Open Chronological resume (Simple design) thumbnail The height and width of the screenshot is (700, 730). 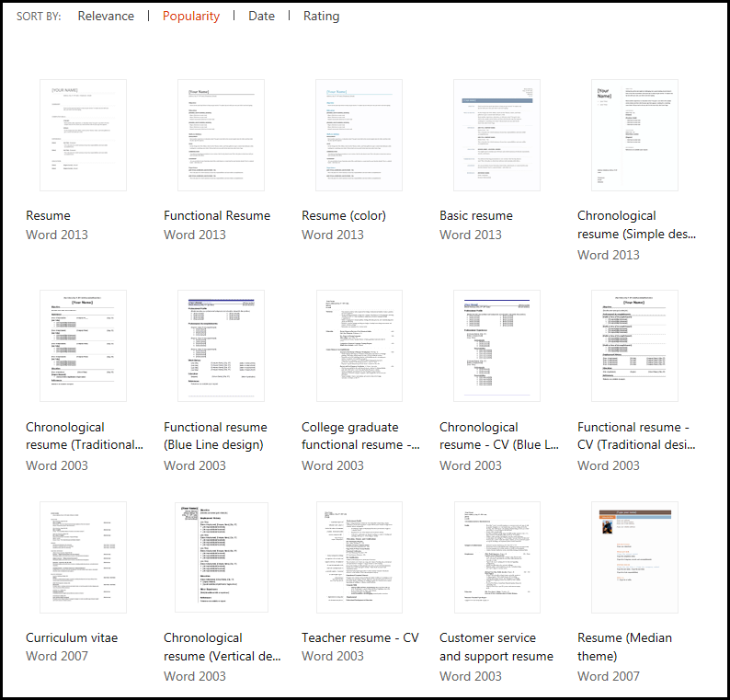(x=634, y=135)
